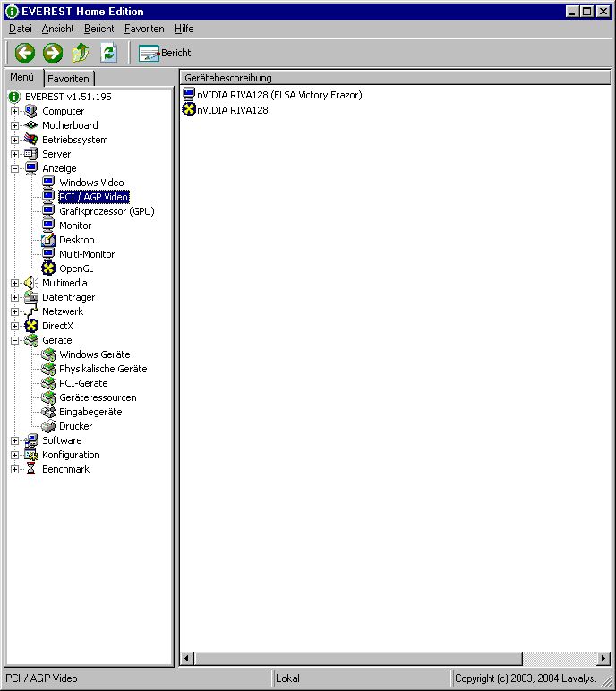Select Windows Geräte in the tree
Image resolution: width=616 pixels, height=691 pixels.
pos(95,354)
